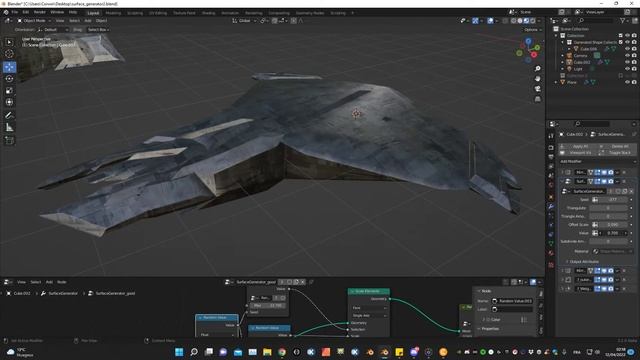Image resolution: width=640 pixels, height=360 pixels.
Task: Uncheck the Generated Shape Collection exclude checkbox
Action: click(621, 42)
